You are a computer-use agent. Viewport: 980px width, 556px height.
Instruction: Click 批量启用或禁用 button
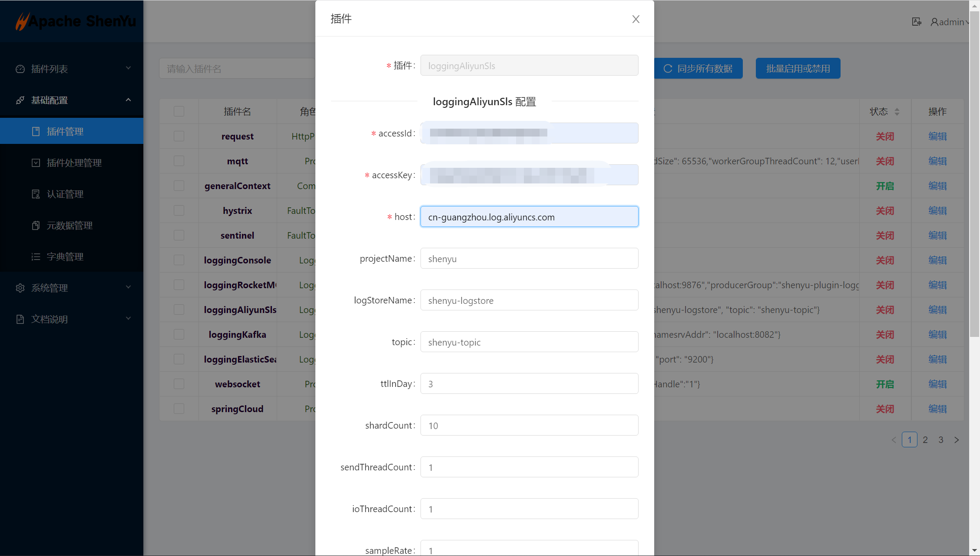coord(798,69)
